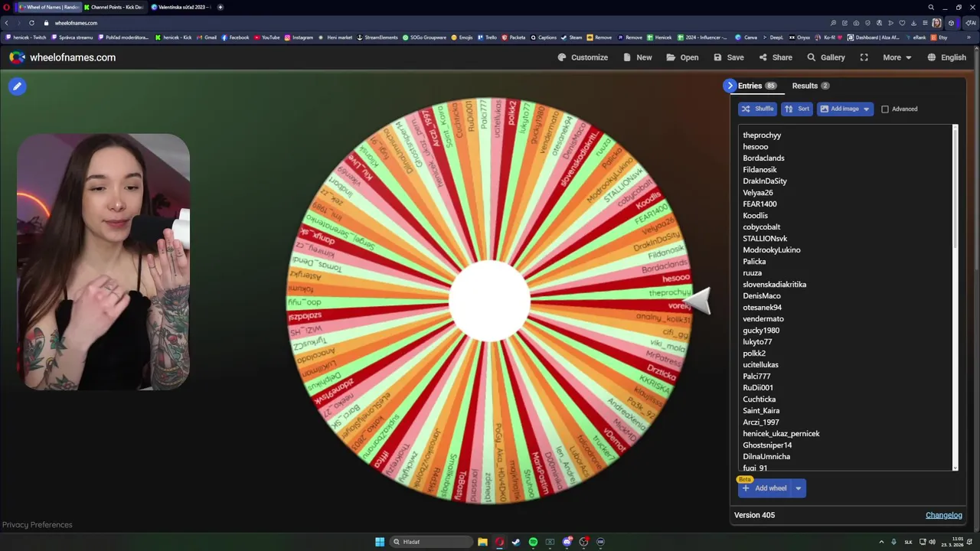
Task: Open the Customize palette option
Action: tap(583, 57)
